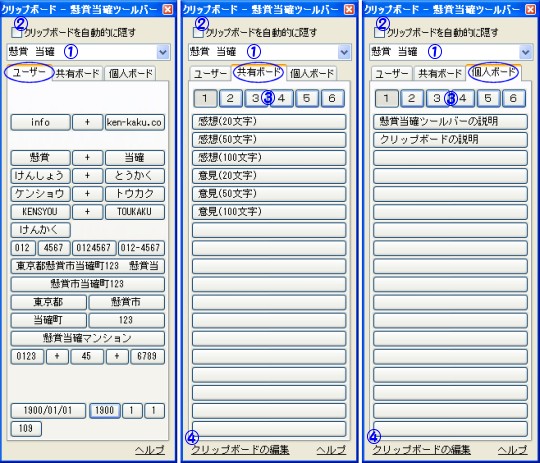The width and height of the screenshot is (540, 463).
Task: Click 感想(100文字) entry
Action: (269, 158)
